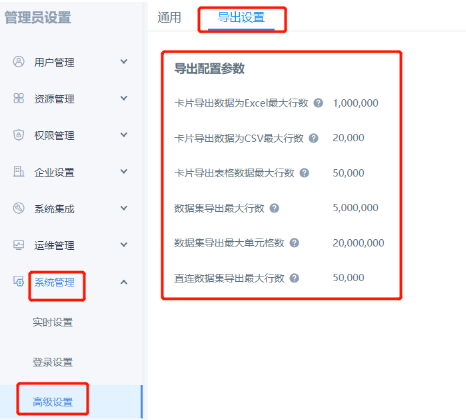The height and width of the screenshot is (420, 466).
Task: Click the 系统集成 icon in sidebar
Action: (19, 208)
